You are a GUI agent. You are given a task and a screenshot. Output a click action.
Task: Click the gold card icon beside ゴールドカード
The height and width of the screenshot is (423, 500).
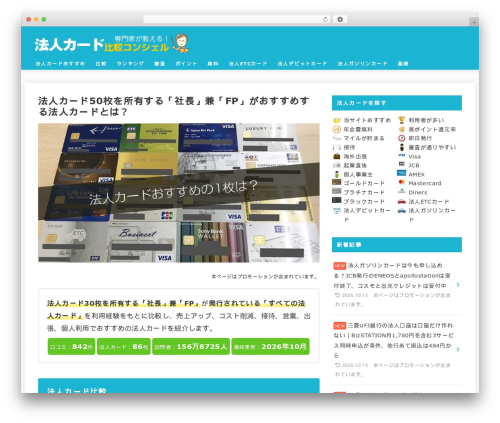point(337,182)
